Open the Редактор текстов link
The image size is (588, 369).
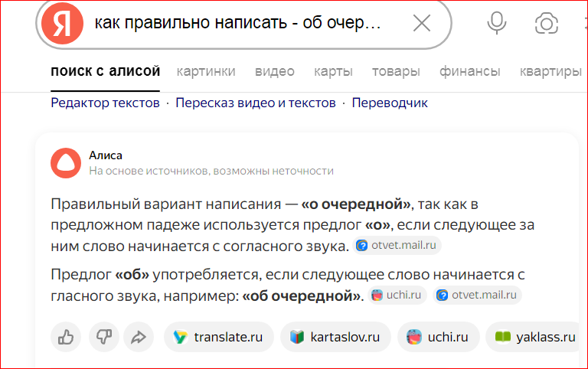(106, 103)
